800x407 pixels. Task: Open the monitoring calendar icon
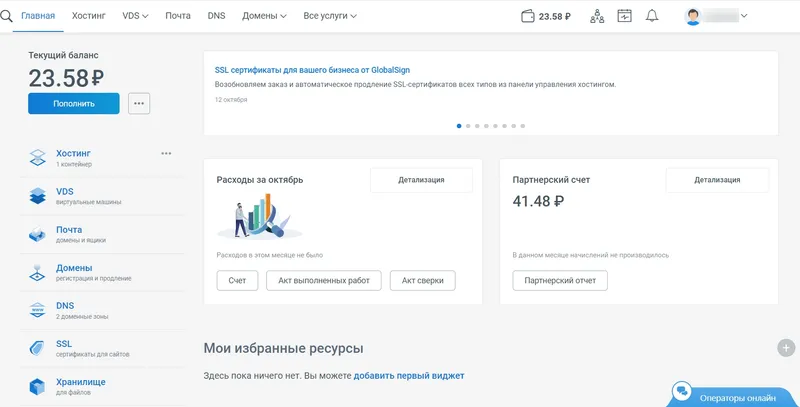coord(624,16)
